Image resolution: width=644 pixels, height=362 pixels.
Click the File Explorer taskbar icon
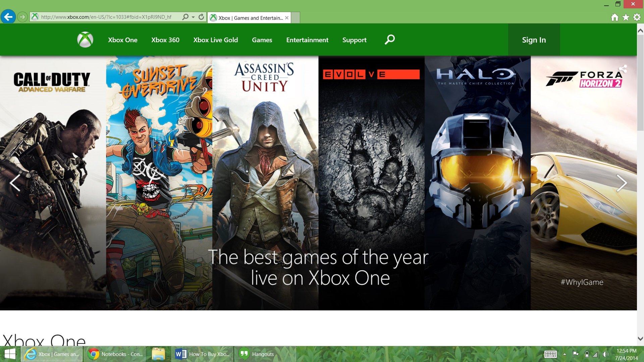[x=161, y=354]
